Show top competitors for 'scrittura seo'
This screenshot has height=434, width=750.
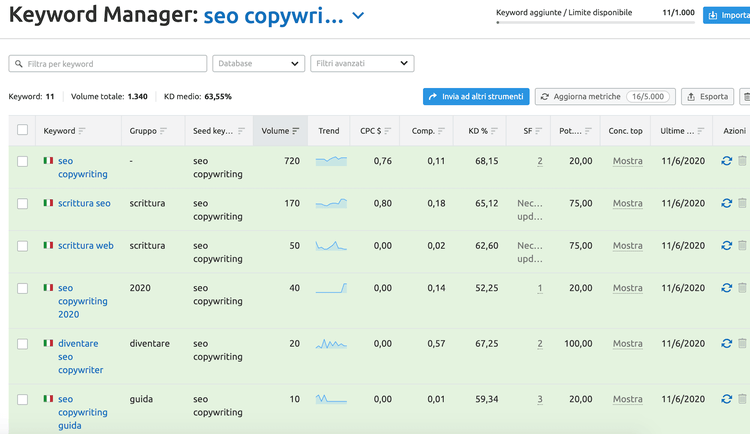point(628,203)
